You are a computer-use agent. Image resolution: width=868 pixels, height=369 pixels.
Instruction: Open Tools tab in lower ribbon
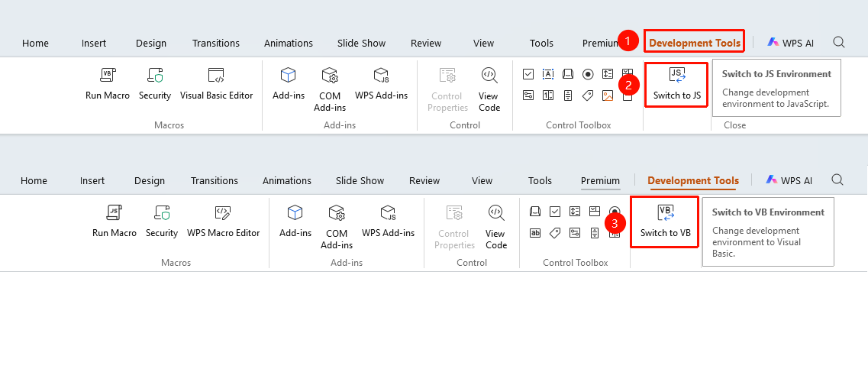(540, 180)
